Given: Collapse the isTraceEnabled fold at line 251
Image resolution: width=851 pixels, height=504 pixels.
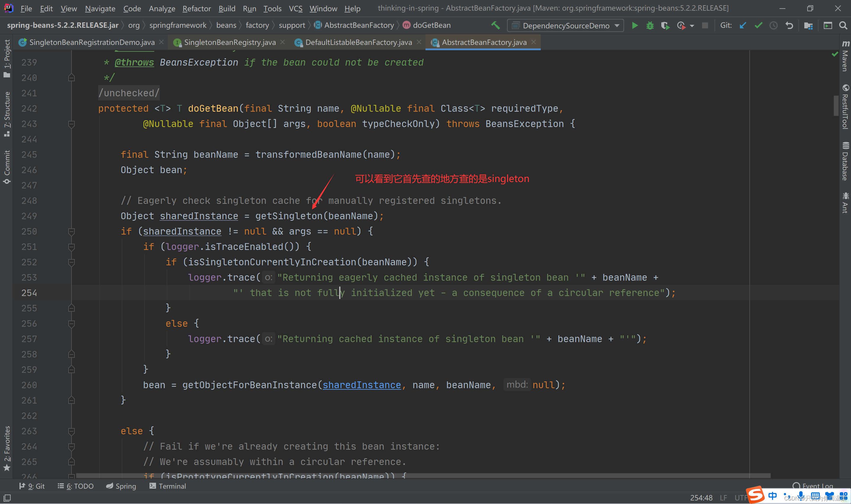Looking at the screenshot, I should pyautogui.click(x=71, y=247).
